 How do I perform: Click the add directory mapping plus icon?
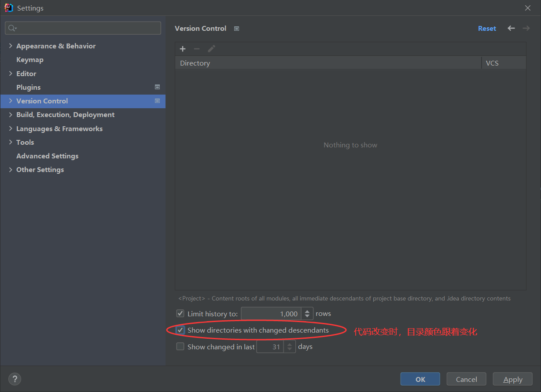point(183,49)
